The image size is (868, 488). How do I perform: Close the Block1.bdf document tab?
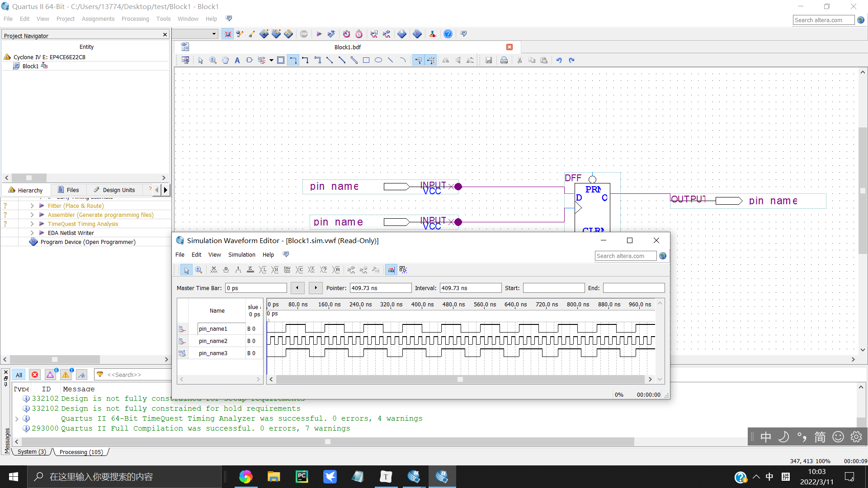click(x=509, y=47)
